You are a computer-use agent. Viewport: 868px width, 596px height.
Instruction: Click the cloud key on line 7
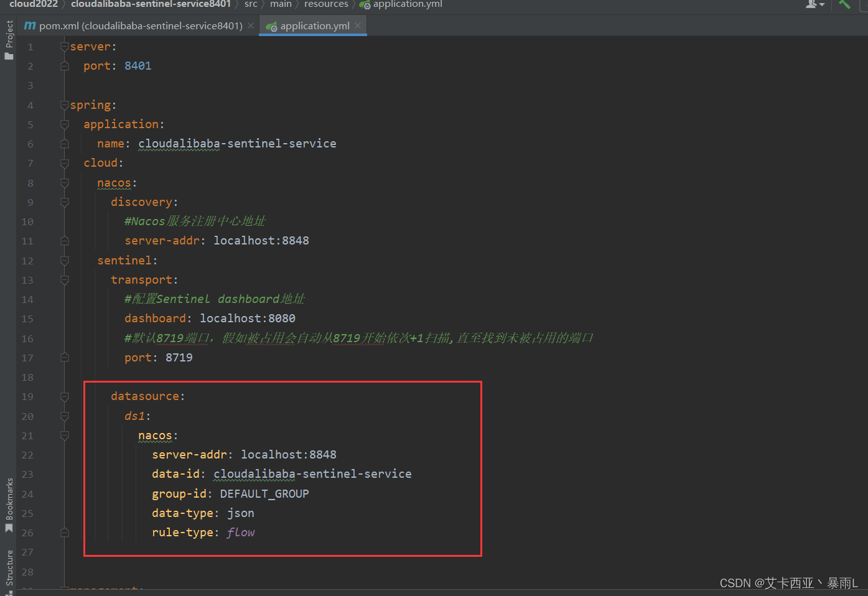tap(100, 163)
